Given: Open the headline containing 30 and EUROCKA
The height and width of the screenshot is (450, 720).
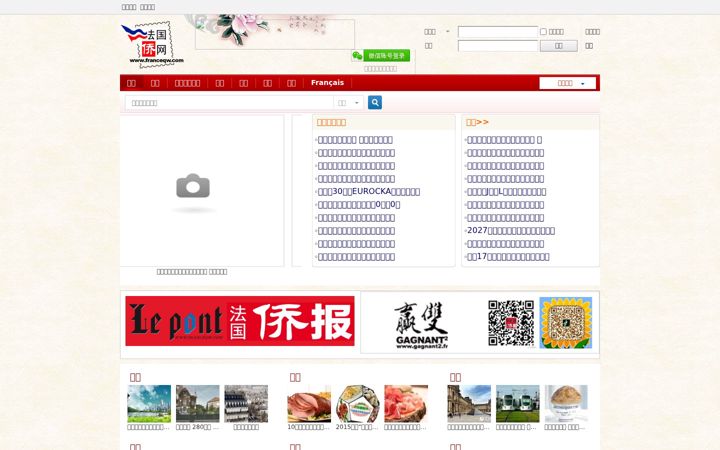Looking at the screenshot, I should [369, 191].
